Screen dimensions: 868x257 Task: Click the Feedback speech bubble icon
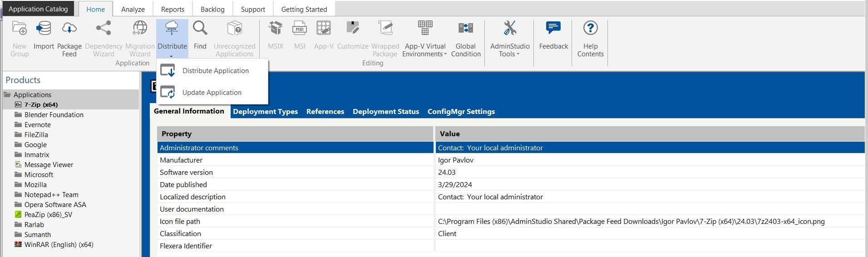pos(553,29)
